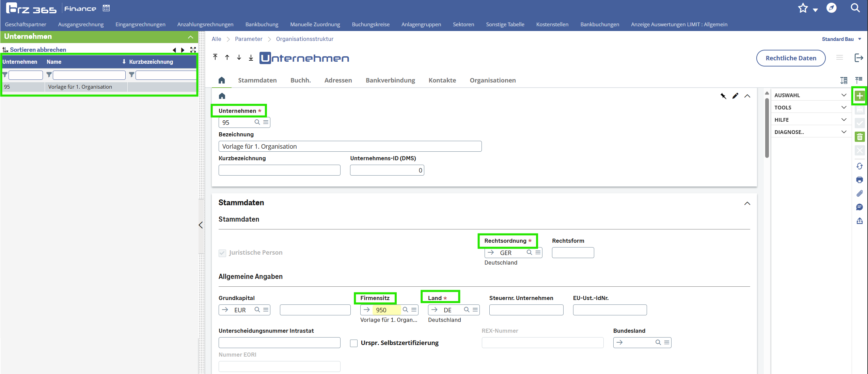Click the Rechtliche Daten button

point(790,58)
